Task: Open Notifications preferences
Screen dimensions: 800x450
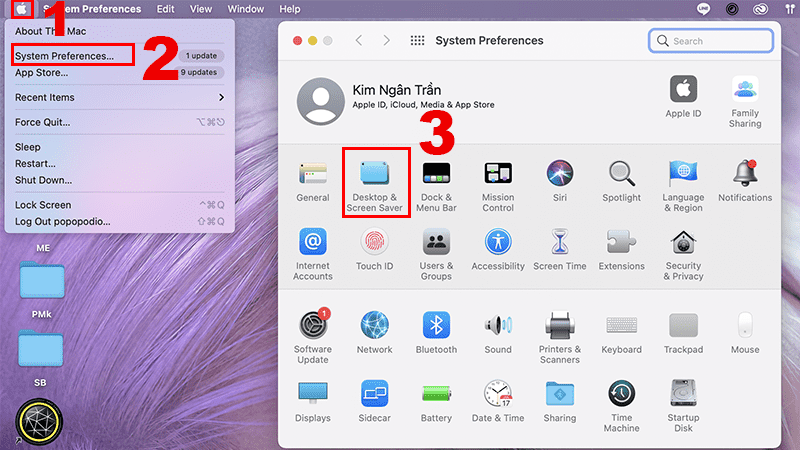Action: pyautogui.click(x=745, y=182)
